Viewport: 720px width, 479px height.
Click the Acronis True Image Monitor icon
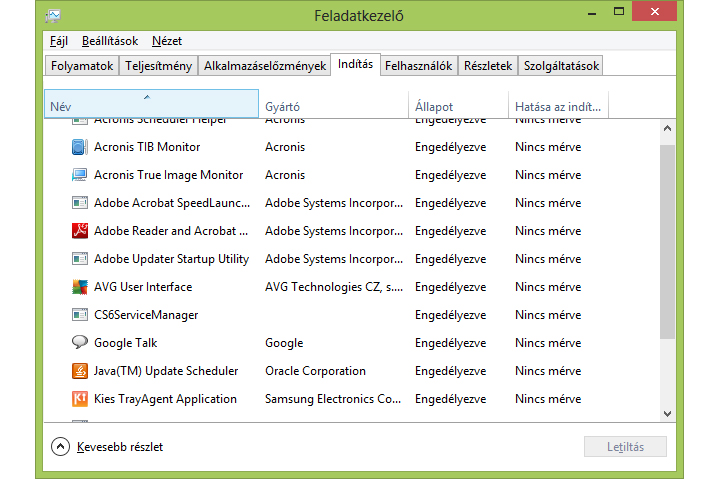click(80, 175)
